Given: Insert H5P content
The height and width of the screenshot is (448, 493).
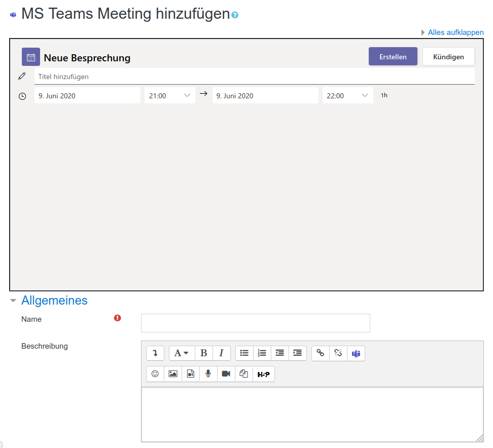Looking at the screenshot, I should click(x=263, y=374).
